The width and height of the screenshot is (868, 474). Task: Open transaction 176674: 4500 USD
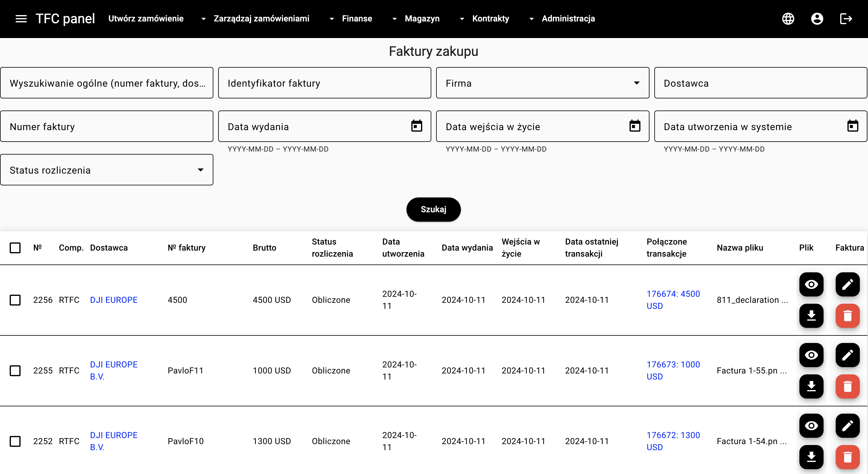pyautogui.click(x=673, y=300)
